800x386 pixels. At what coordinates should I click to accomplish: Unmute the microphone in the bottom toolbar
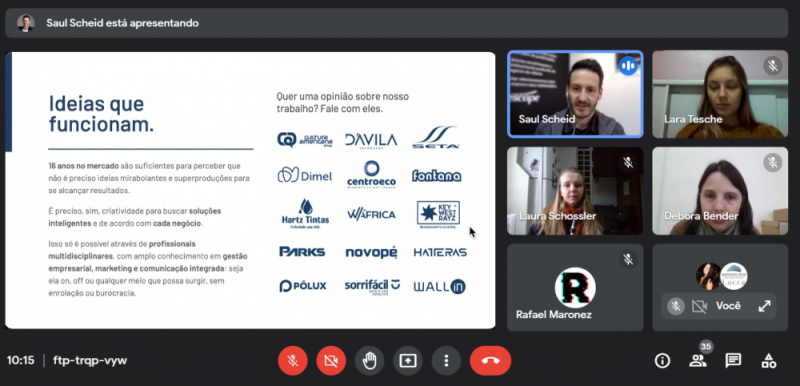click(292, 361)
